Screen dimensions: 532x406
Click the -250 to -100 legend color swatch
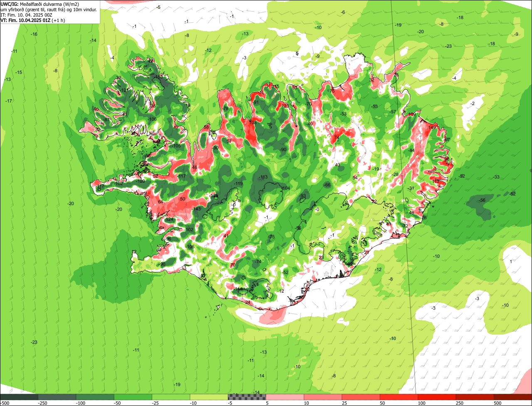57,397
